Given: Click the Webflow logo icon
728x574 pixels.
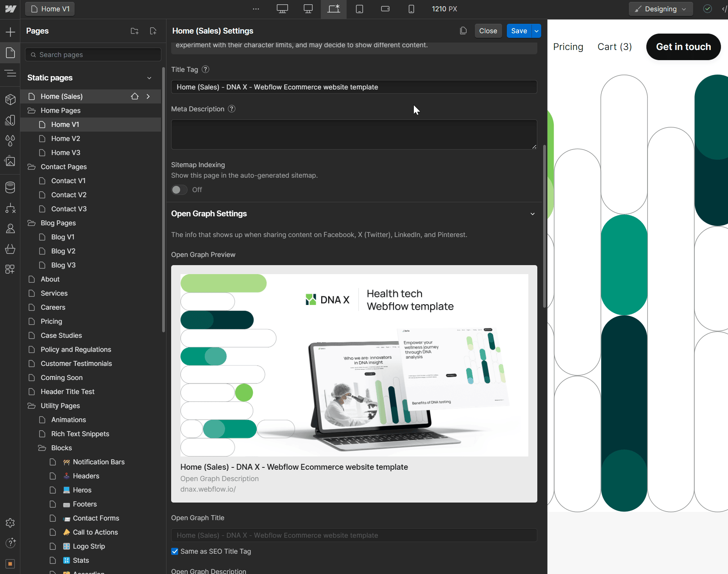Looking at the screenshot, I should coord(11,9).
